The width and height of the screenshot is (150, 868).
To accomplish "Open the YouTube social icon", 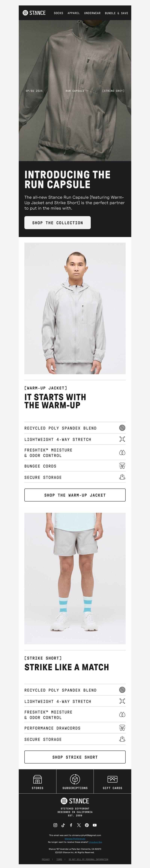I will [x=95, y=825].
